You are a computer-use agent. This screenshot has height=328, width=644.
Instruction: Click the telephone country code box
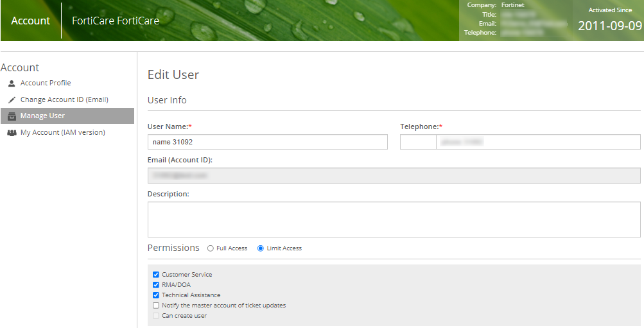[x=418, y=142]
